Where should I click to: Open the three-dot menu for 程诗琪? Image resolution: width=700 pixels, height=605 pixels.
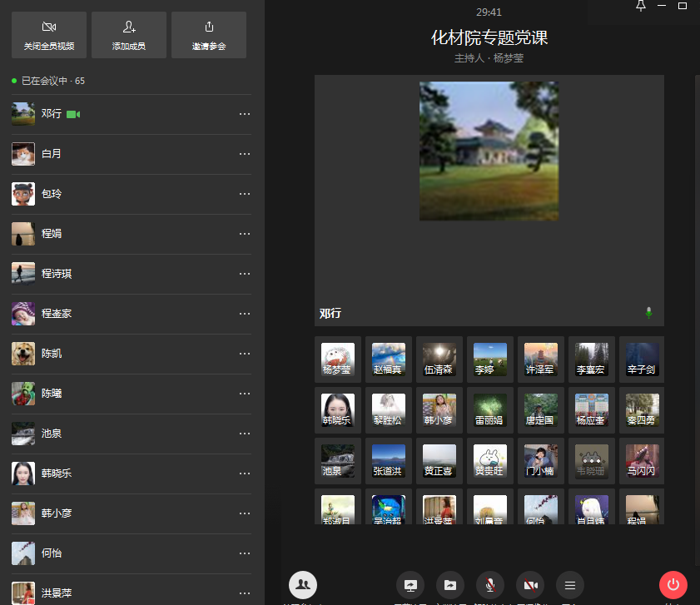coord(245,274)
